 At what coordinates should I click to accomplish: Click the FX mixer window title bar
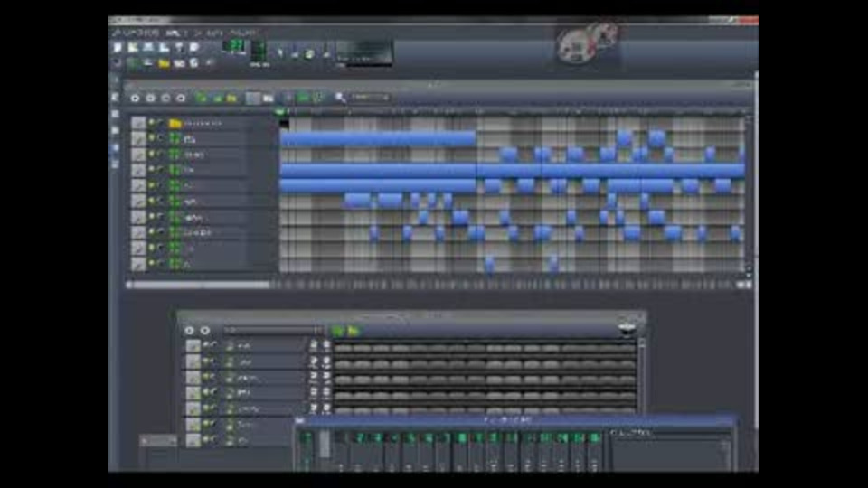tap(514, 420)
